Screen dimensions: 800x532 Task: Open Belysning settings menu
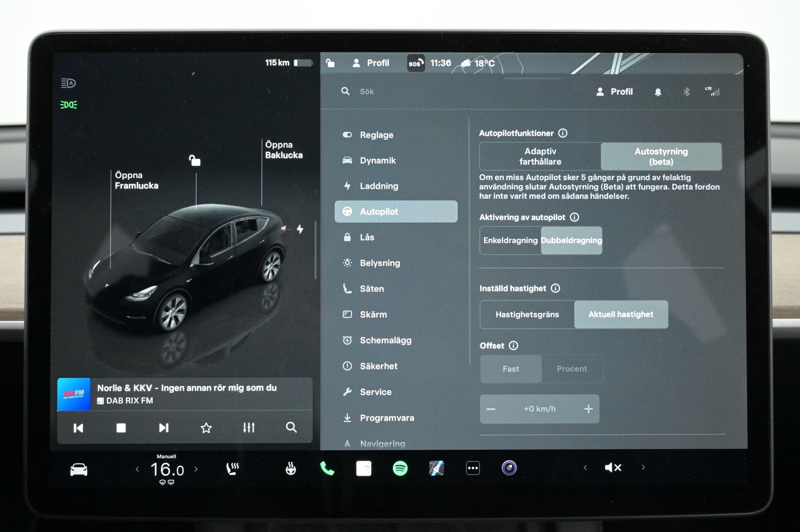[x=396, y=263]
